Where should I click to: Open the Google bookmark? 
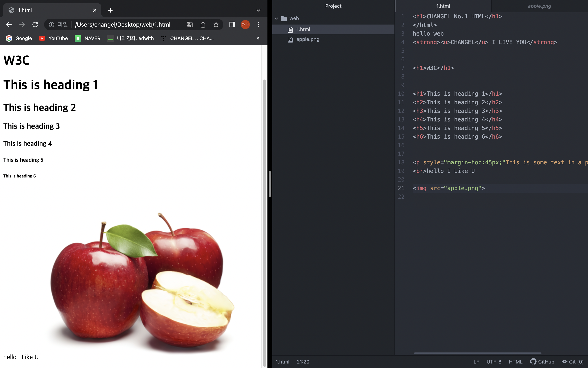click(x=19, y=38)
